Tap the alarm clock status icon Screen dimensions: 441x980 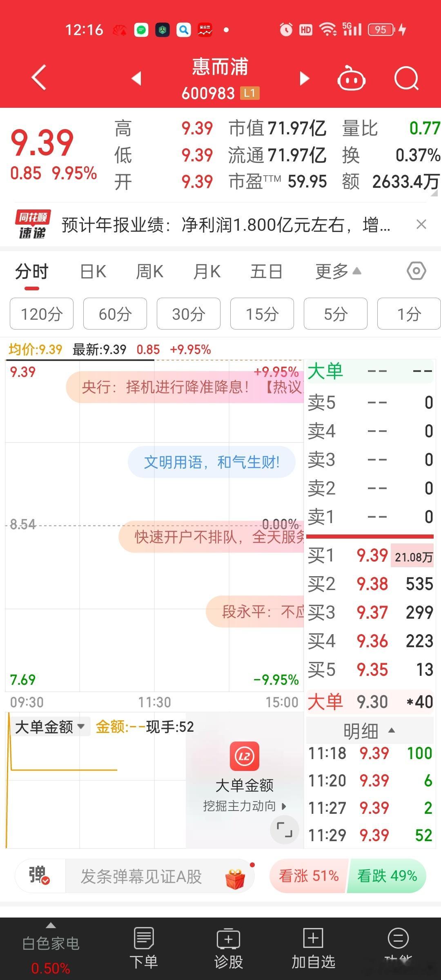pyautogui.click(x=286, y=29)
